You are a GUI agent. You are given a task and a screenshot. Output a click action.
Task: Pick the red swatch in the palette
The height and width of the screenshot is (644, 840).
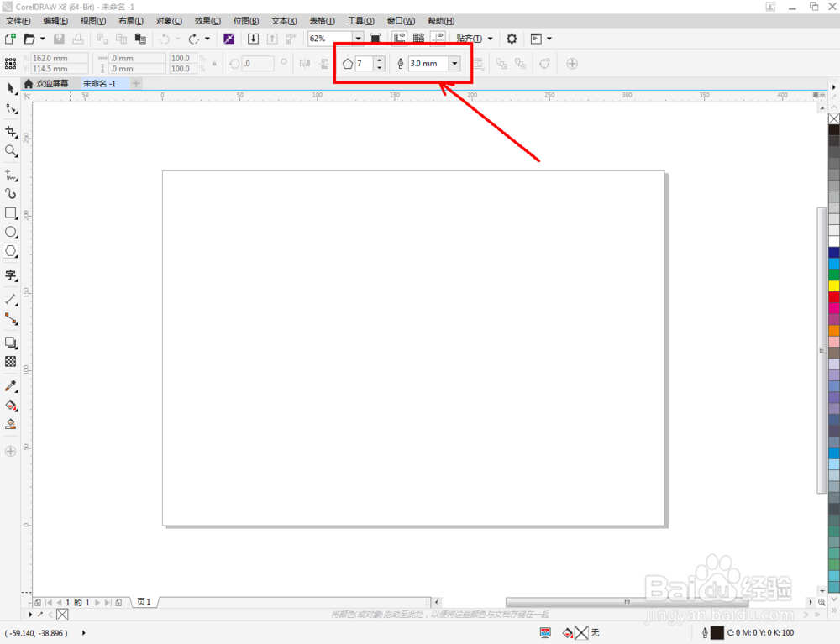click(834, 297)
